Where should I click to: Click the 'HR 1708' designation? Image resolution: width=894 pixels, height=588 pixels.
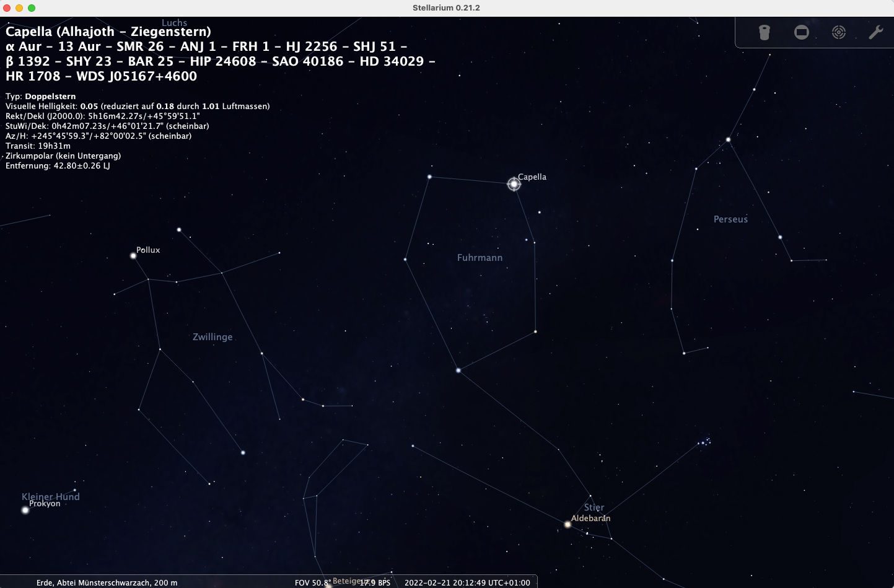pyautogui.click(x=33, y=76)
